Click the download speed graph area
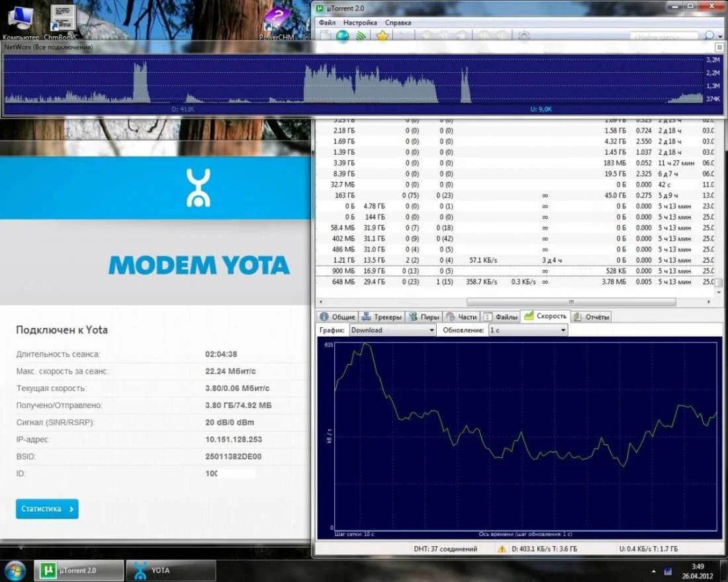The height and width of the screenshot is (582, 728). coord(519,437)
